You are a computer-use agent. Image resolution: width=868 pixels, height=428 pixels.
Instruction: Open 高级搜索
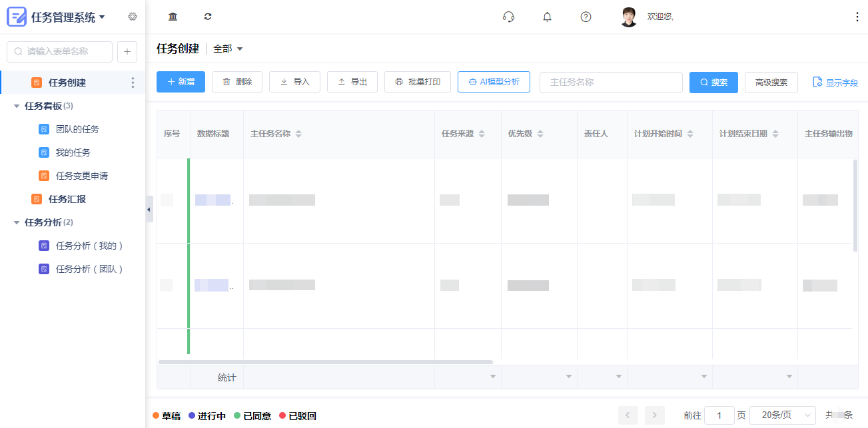coord(771,83)
